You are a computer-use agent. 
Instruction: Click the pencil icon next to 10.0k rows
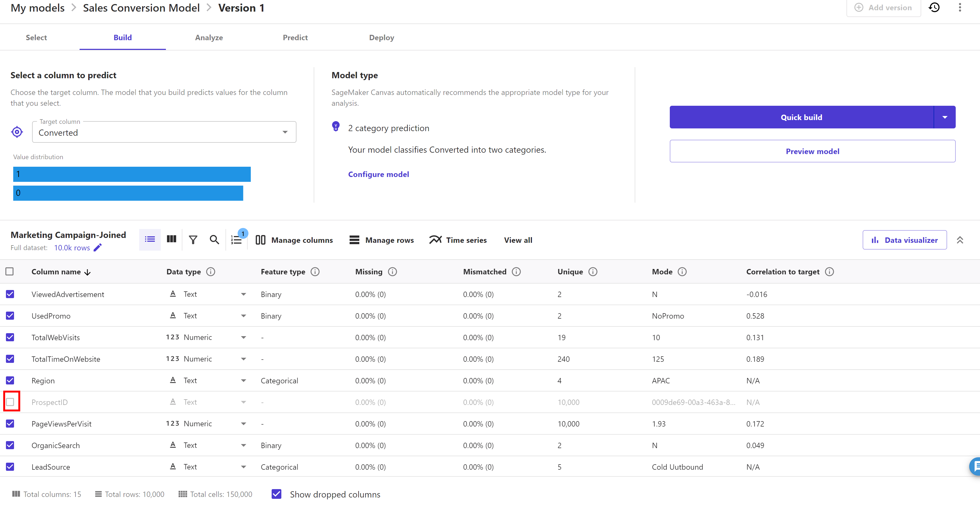(x=98, y=248)
